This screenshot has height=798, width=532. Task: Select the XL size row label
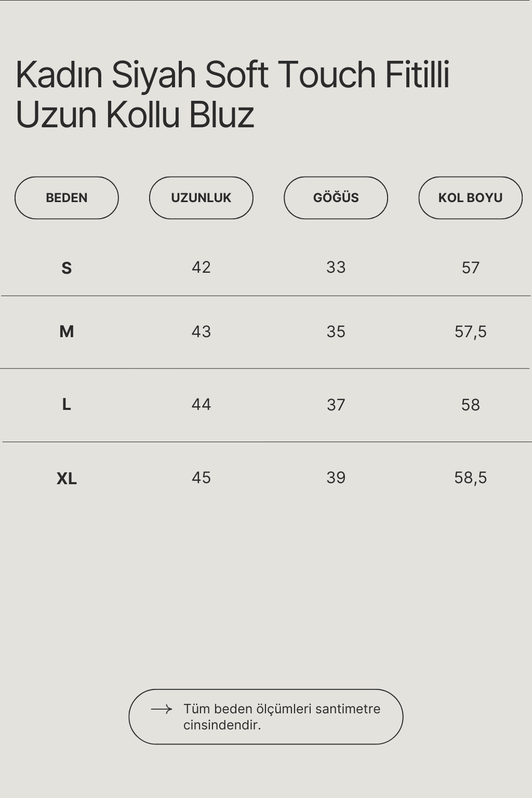pyautogui.click(x=66, y=478)
